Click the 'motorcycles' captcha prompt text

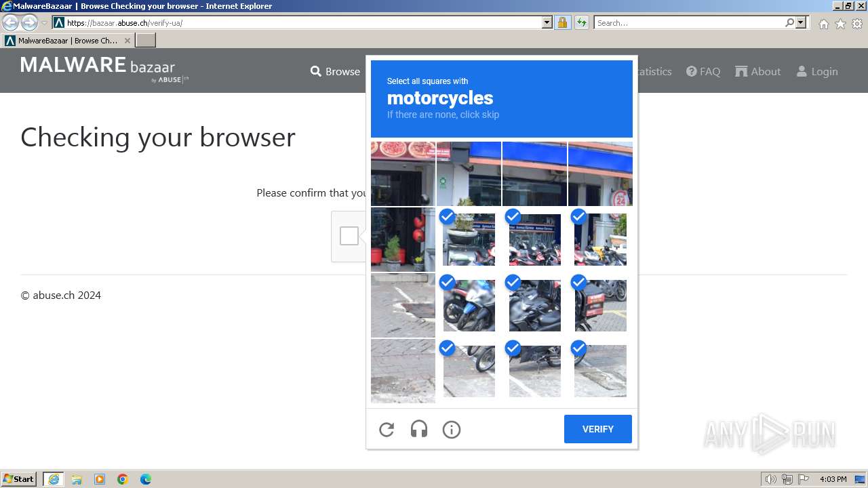click(440, 98)
